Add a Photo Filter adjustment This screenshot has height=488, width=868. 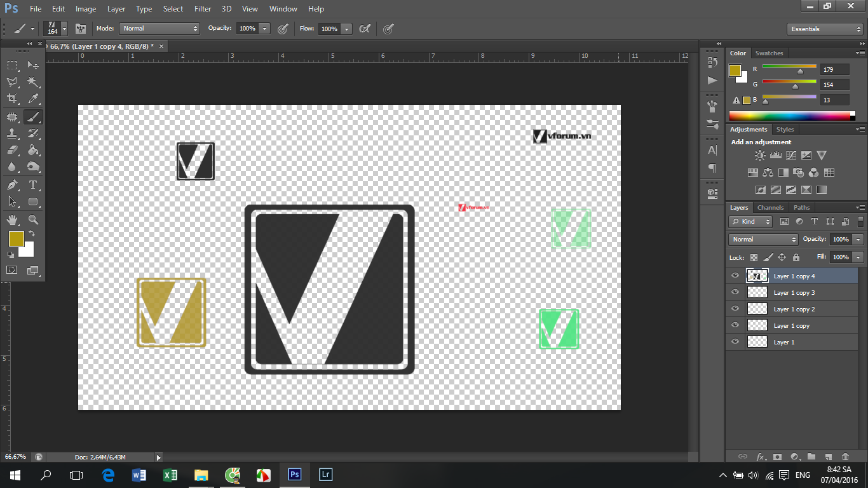click(x=798, y=172)
